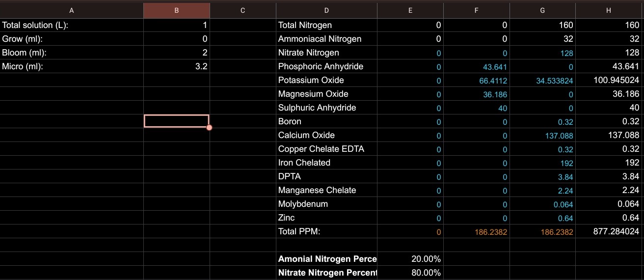
Task: Select the Calcium Oxide 137.088 cell in column G
Action: pos(542,135)
